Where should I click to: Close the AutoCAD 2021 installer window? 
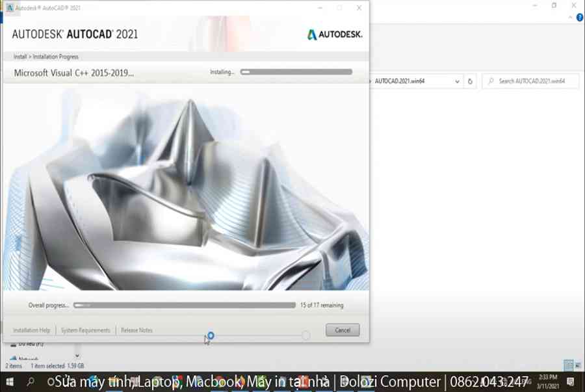click(359, 8)
